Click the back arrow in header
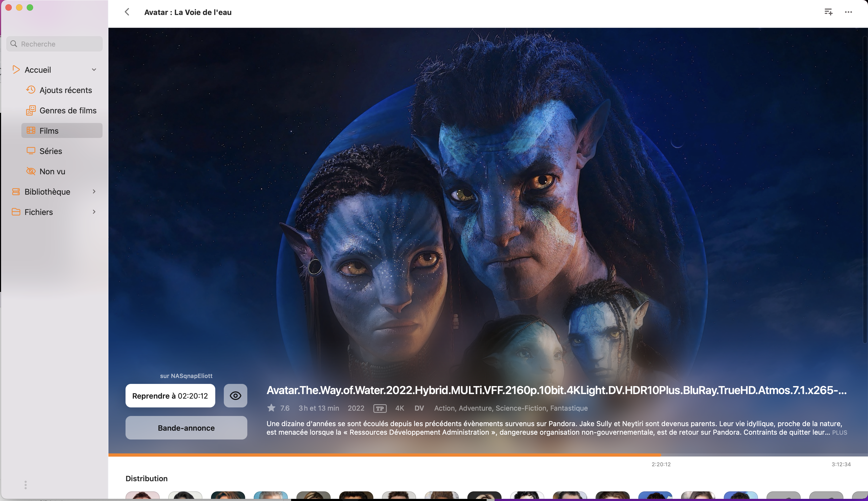Image resolution: width=868 pixels, height=501 pixels. [127, 12]
